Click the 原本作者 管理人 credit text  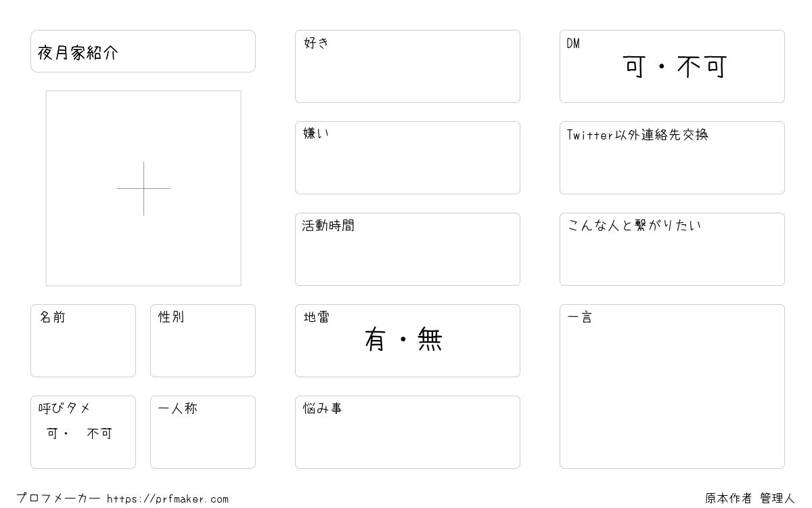(x=750, y=499)
